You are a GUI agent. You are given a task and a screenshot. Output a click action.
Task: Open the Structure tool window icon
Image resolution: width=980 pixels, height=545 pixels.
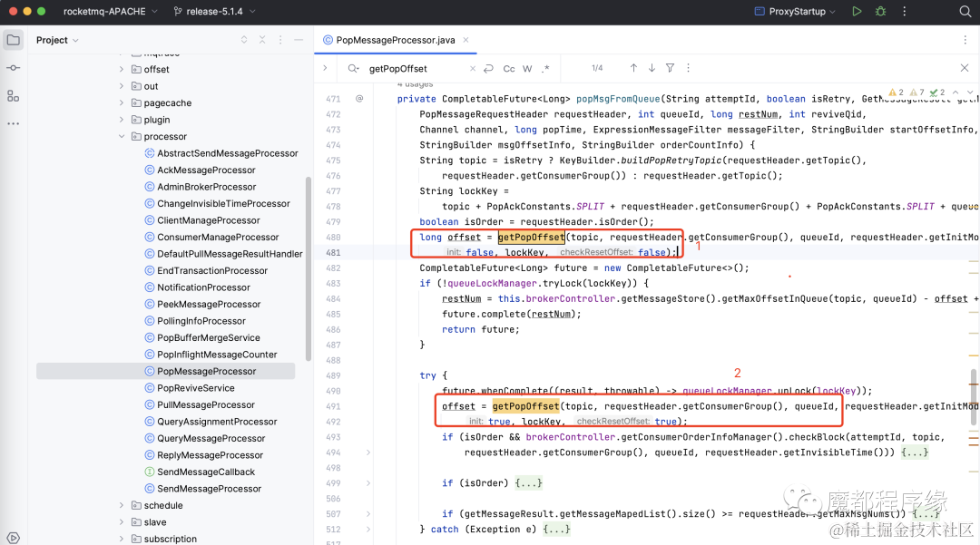[x=13, y=95]
